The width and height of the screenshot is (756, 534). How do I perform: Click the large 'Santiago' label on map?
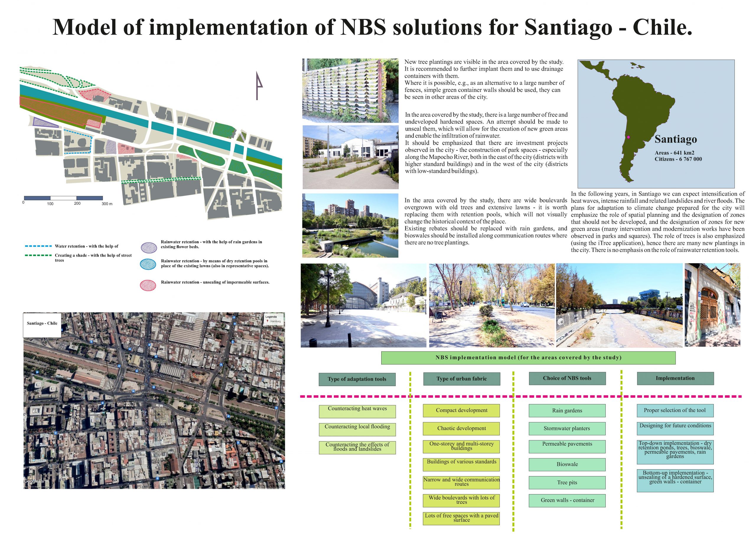(676, 139)
